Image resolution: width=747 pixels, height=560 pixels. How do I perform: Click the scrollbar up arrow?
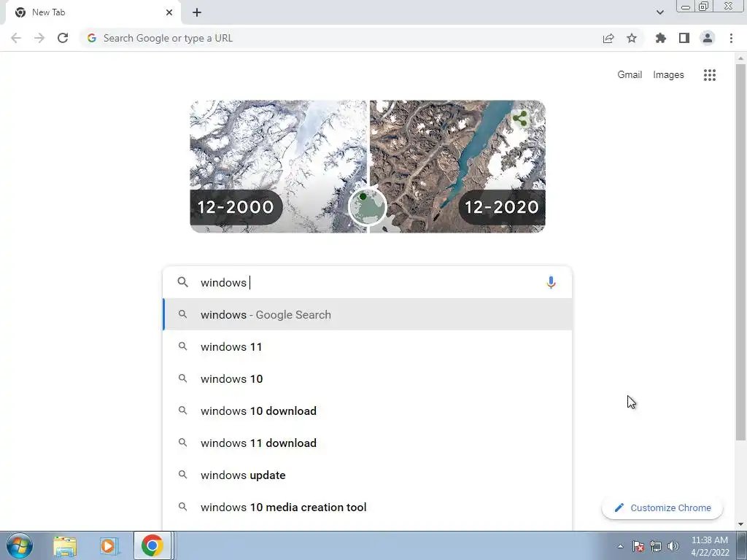[x=740, y=58]
